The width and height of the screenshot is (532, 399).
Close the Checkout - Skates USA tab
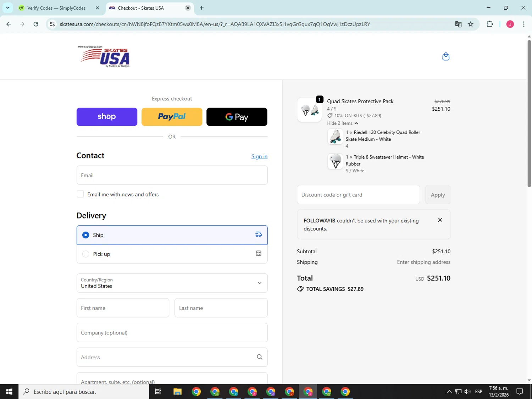[x=188, y=8]
